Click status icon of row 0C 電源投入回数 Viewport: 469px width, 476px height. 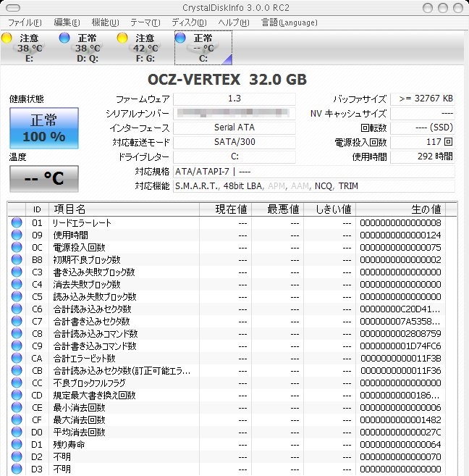coord(17,247)
